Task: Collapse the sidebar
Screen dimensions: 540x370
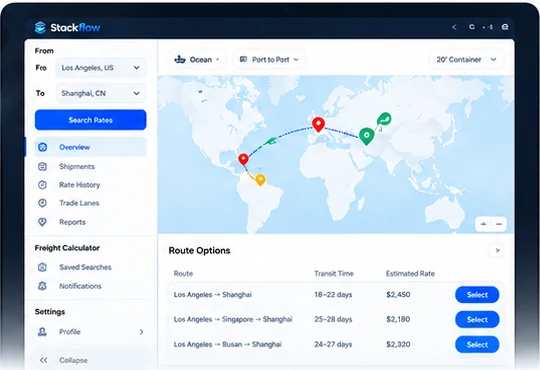Action: 91,360
